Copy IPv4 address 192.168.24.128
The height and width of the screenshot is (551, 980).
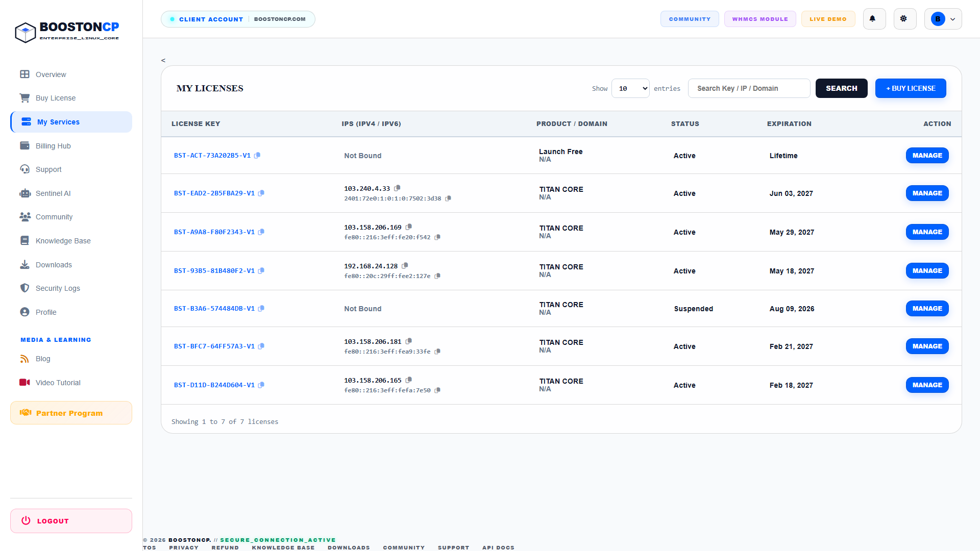tap(405, 266)
